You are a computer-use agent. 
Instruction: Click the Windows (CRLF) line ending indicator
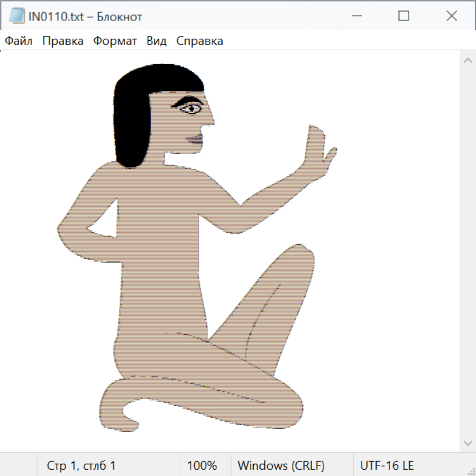[281, 466]
